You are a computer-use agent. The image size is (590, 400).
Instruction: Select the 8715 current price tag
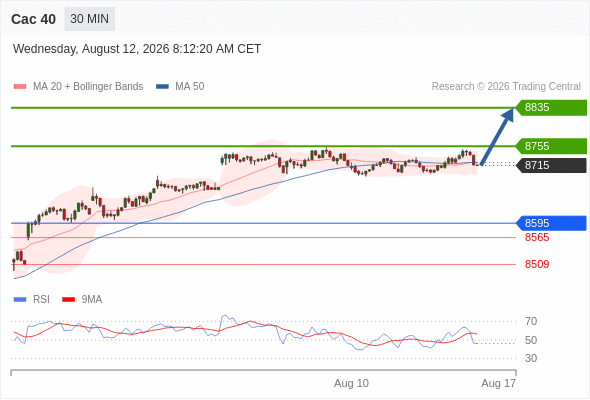tap(551, 165)
